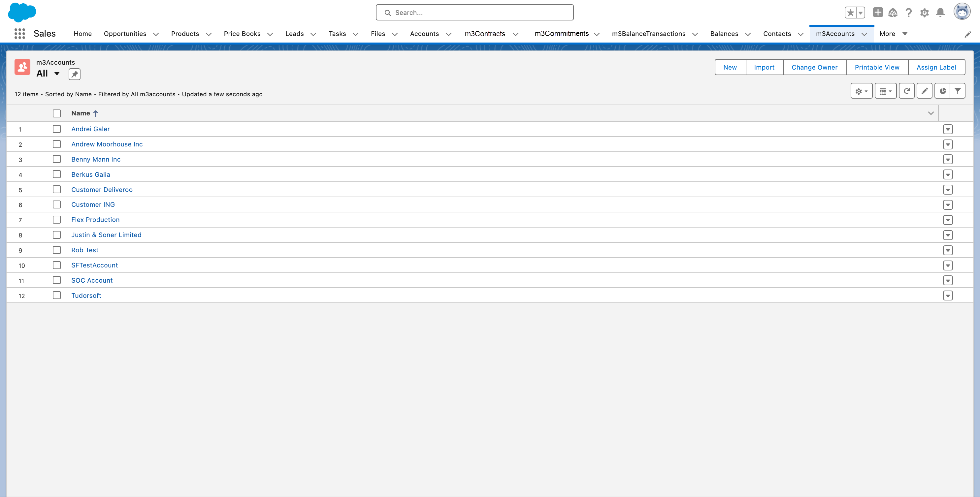Refresh the list view

point(906,91)
